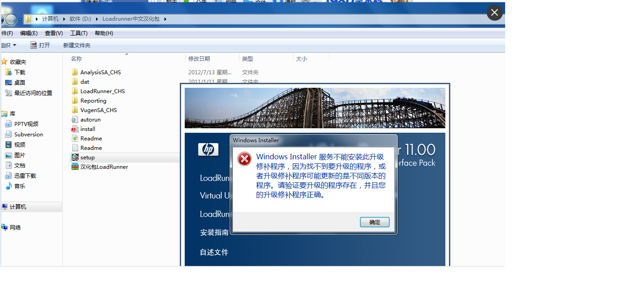
Task: Select 网络 in the navigation pane
Action: click(x=15, y=227)
